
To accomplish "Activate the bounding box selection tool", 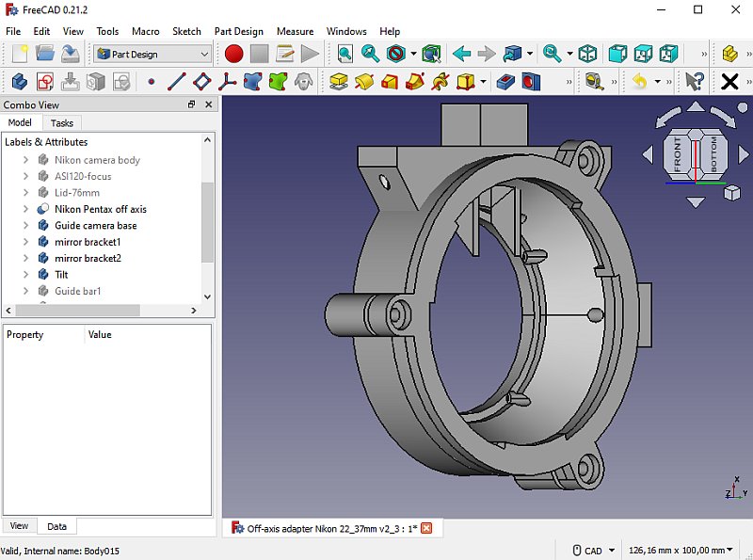I will tap(431, 54).
